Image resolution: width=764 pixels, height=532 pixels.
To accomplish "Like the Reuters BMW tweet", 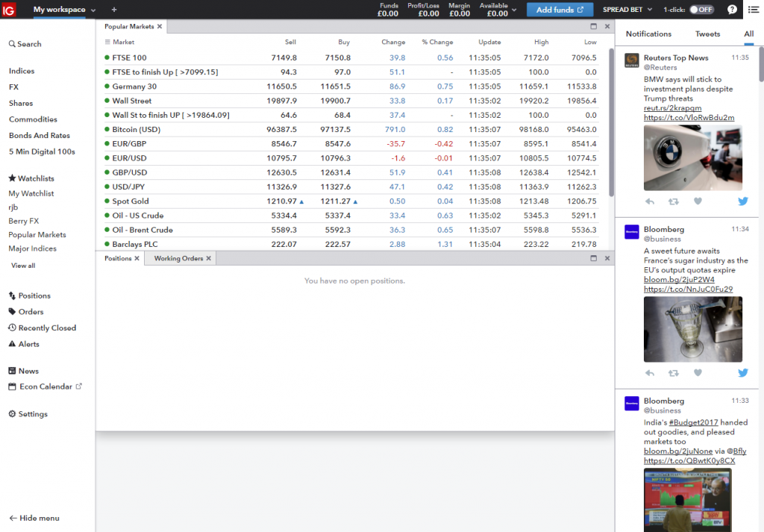I will (x=698, y=201).
